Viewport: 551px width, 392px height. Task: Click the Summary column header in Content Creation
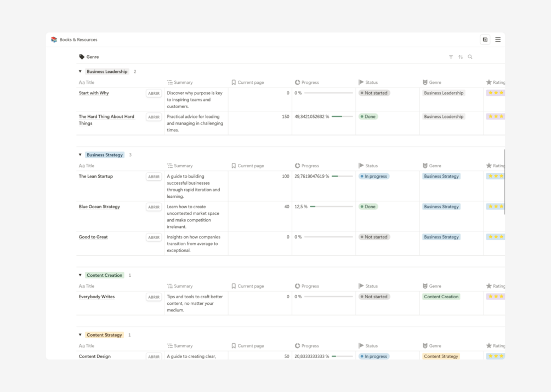click(x=183, y=286)
